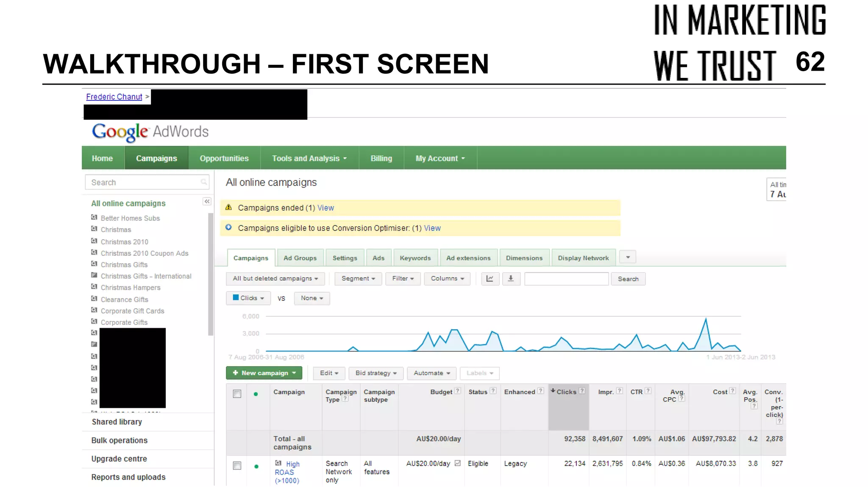Click the sidebar campaign list scrollbar
Viewport: 868px width, 487px height.
(211, 274)
